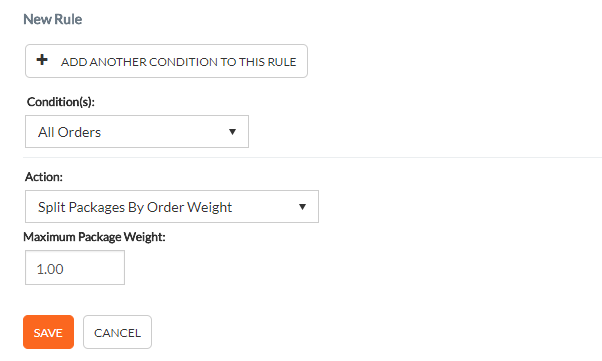Viewport: 602px width, 361px height.
Task: Click the Maximum Package Weight input field
Action: [x=75, y=268]
